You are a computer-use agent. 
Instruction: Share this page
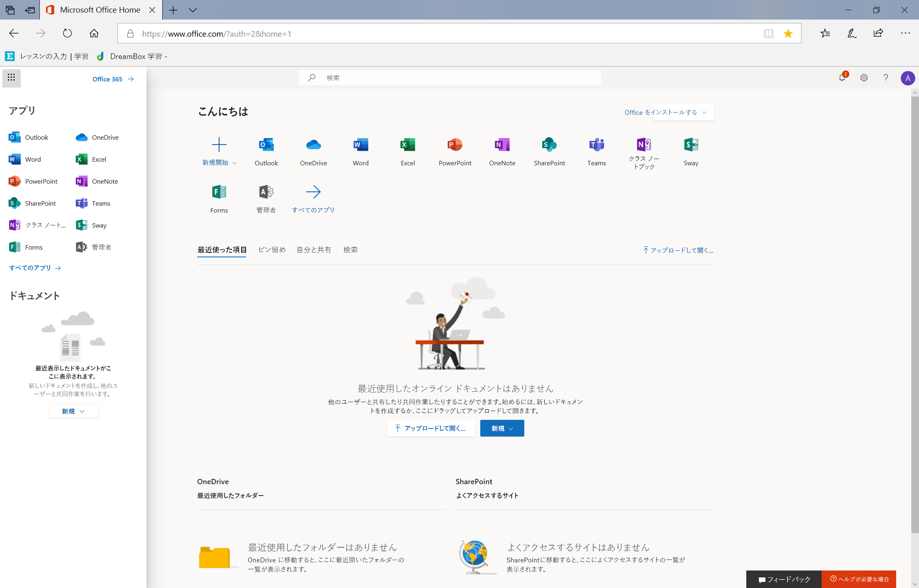878,33
